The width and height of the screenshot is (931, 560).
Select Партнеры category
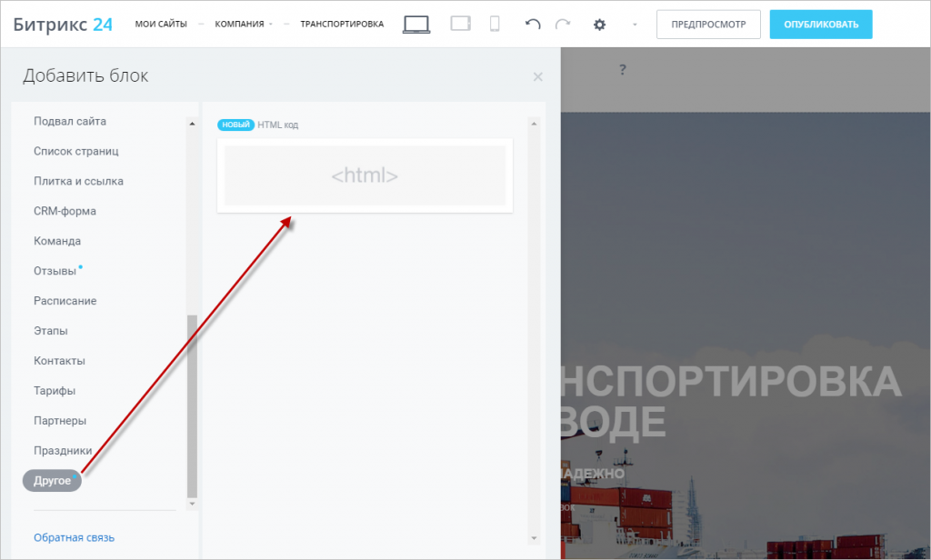60,420
